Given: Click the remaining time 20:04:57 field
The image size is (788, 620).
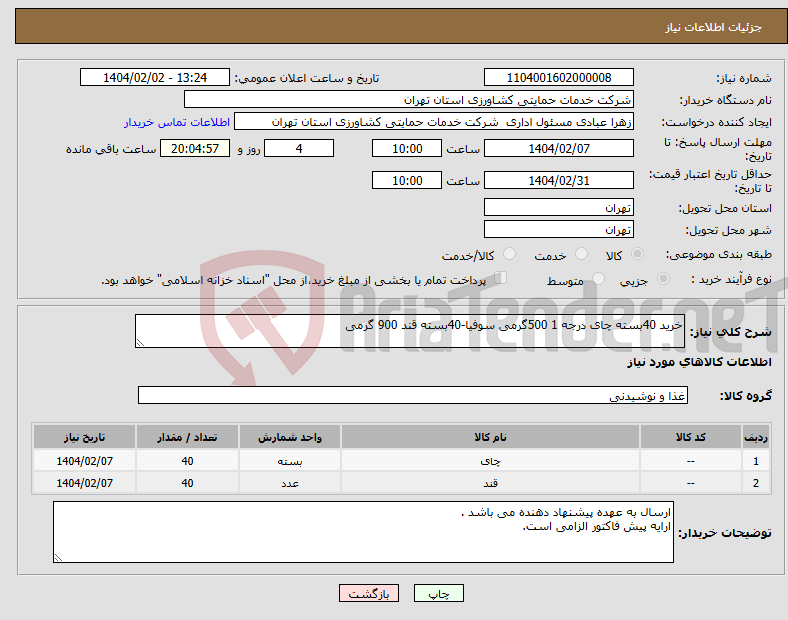Looking at the screenshot, I should pyautogui.click(x=195, y=149).
